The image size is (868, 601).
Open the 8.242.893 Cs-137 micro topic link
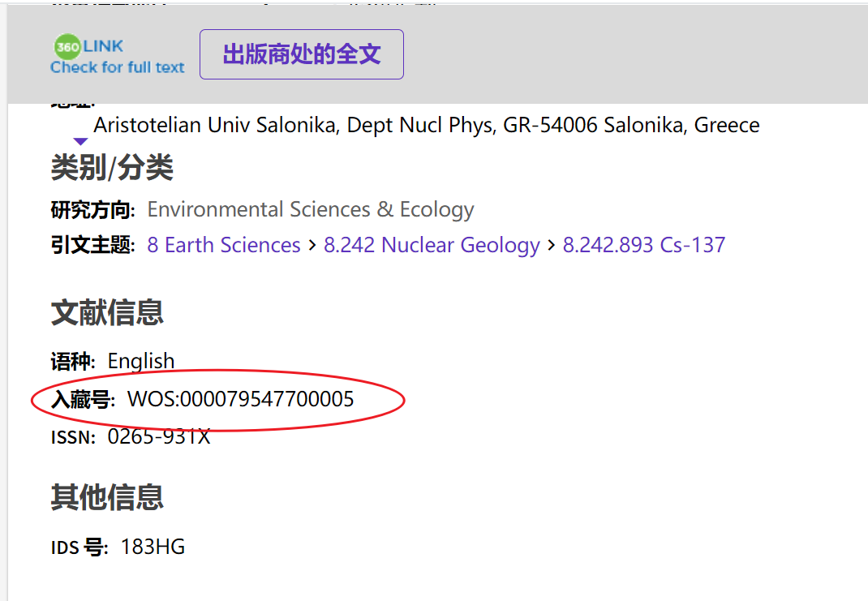644,245
